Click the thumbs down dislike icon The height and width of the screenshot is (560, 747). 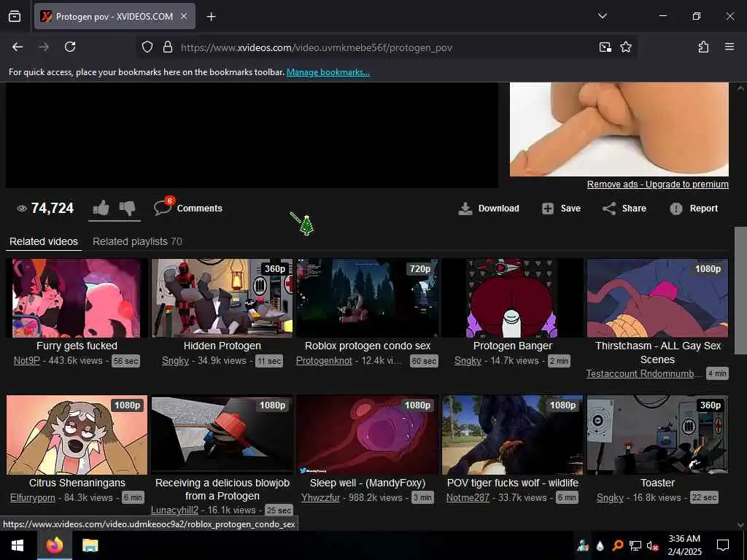[127, 208]
